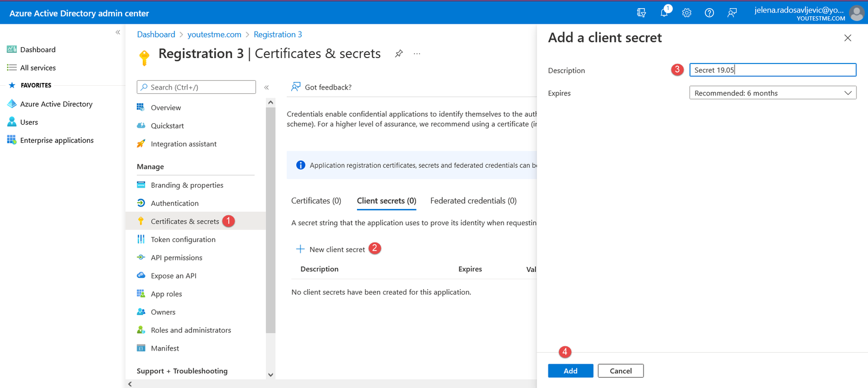Switch to the Certificates (0) tab
The image size is (868, 388).
(x=316, y=201)
